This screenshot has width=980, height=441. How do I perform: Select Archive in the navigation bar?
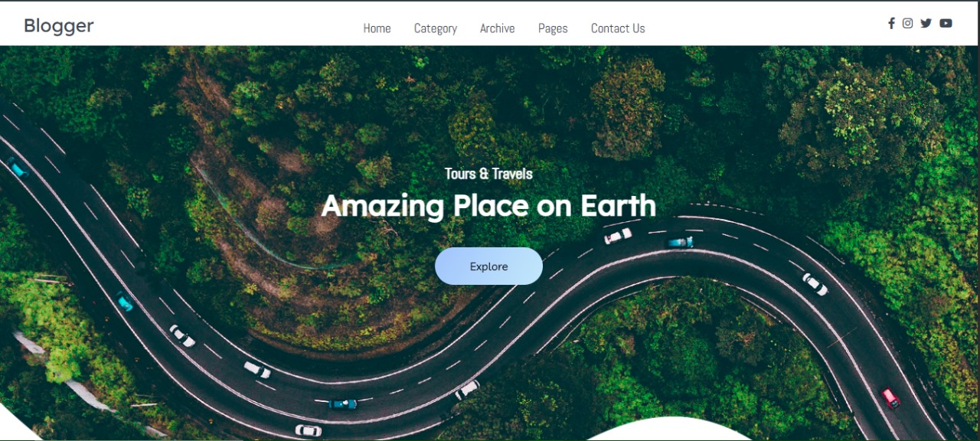coord(498,28)
